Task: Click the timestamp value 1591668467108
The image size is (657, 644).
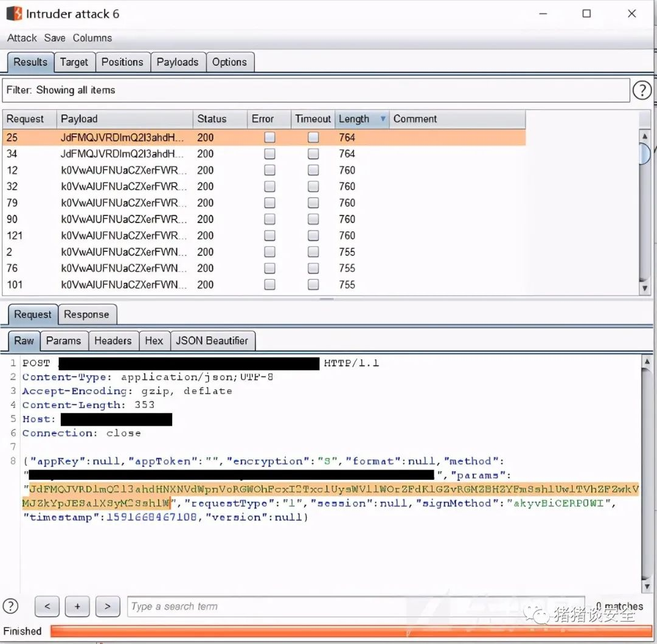Action: 151,517
